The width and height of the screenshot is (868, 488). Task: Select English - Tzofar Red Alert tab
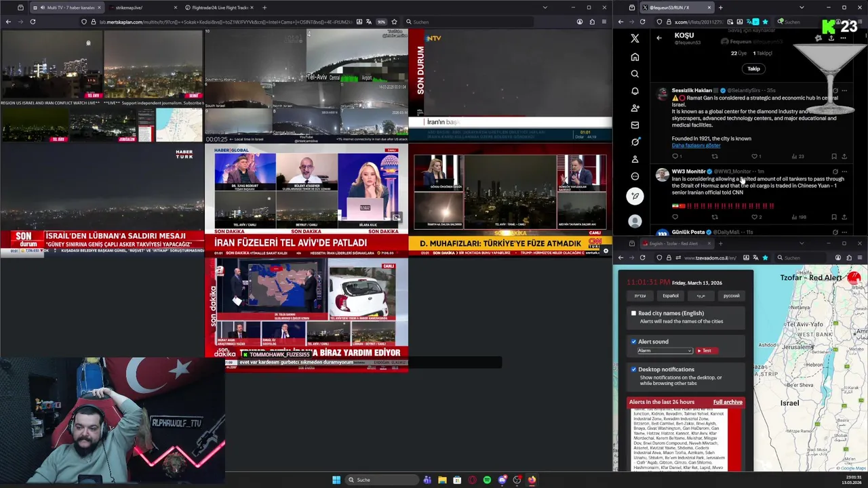[676, 243]
